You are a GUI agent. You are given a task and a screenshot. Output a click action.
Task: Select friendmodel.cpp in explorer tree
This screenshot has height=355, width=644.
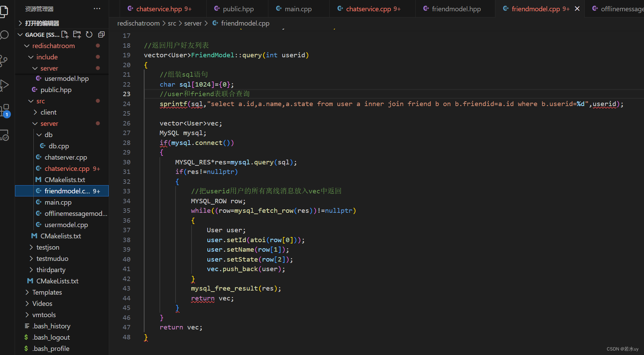pos(62,191)
